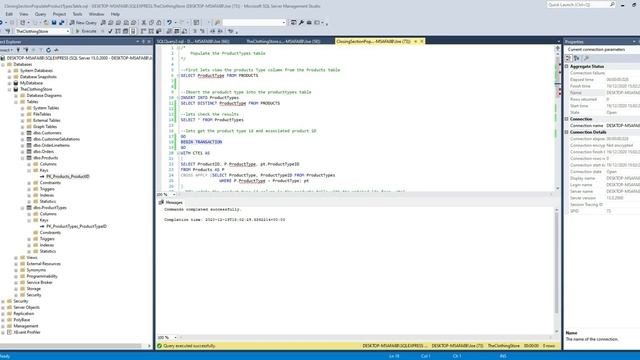Viewport: 640px width, 360px height.
Task: Click the Cut scissors icon
Action: [144, 22]
